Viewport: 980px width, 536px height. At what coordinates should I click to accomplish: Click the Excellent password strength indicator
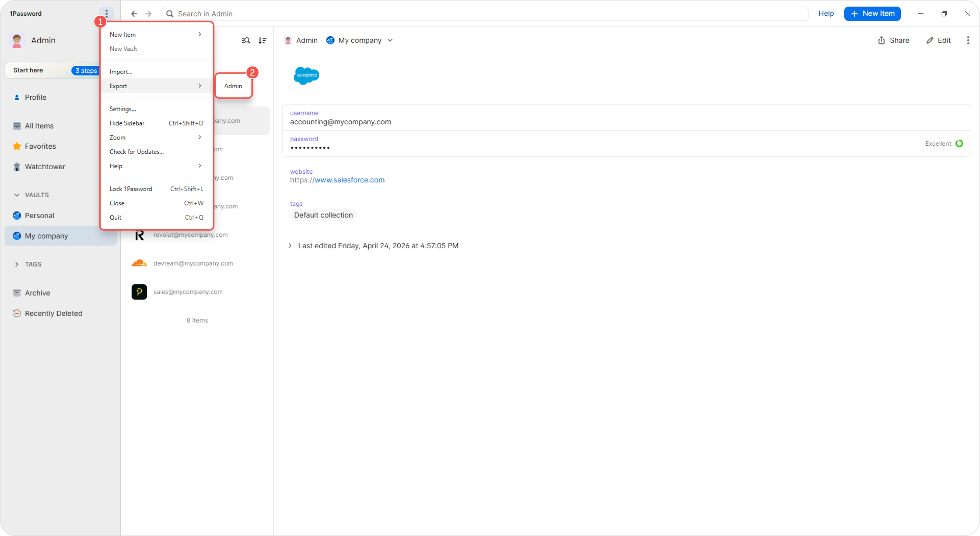click(944, 143)
